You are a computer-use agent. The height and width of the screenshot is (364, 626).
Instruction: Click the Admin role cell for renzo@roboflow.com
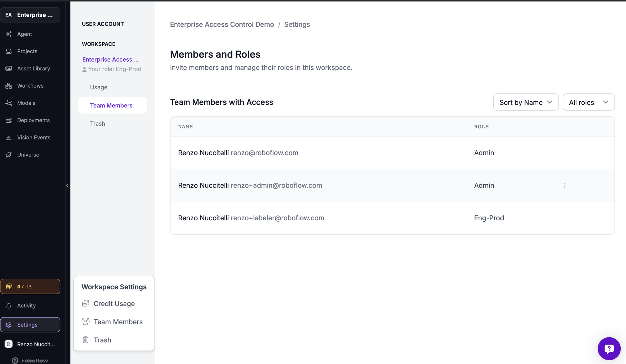484,153
